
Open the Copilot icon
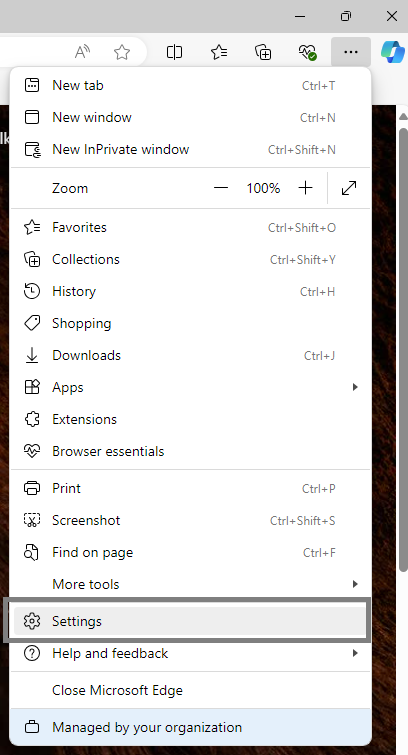pyautogui.click(x=393, y=52)
